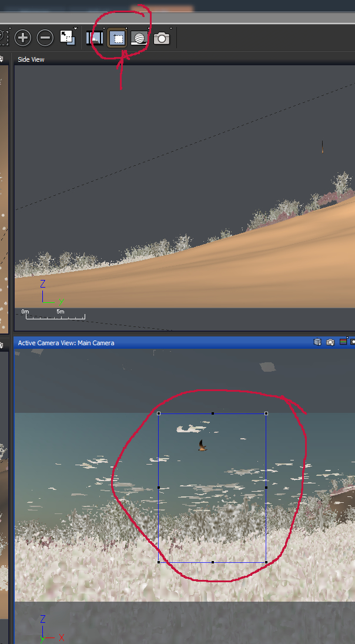Screen dimensions: 355x644
Task: Click the 0m scale label in Side View
Action: pos(25,312)
